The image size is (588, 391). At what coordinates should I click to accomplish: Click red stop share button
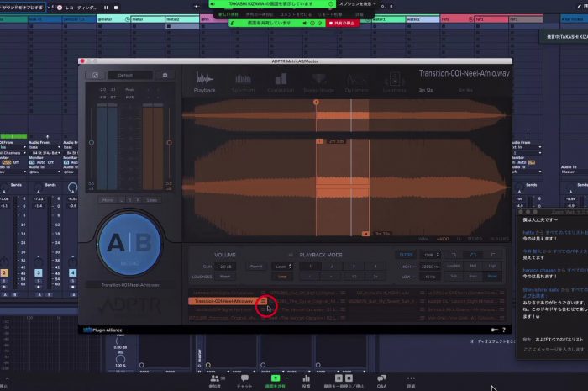pos(343,24)
